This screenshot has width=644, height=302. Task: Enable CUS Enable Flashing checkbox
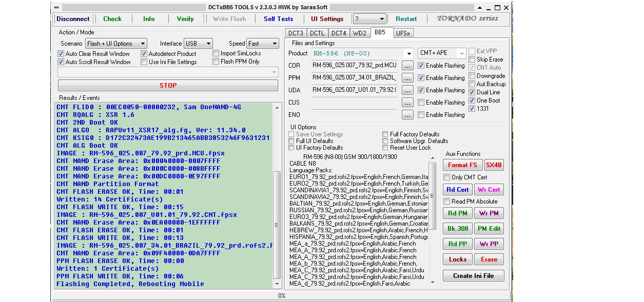point(421,103)
